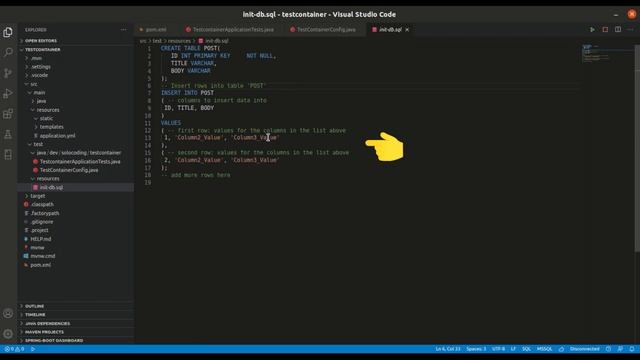Click 'SQL' language mode in status bar
The image size is (640, 360).
pyautogui.click(x=526, y=349)
